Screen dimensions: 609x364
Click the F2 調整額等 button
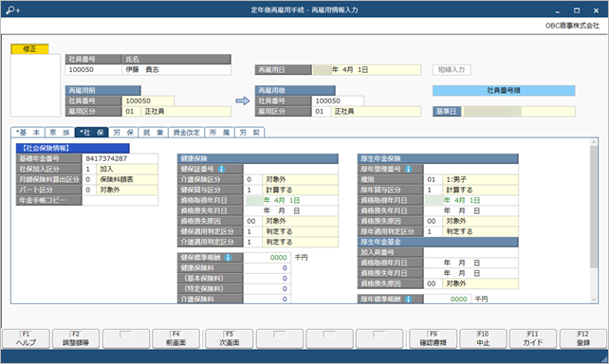pos(76,338)
